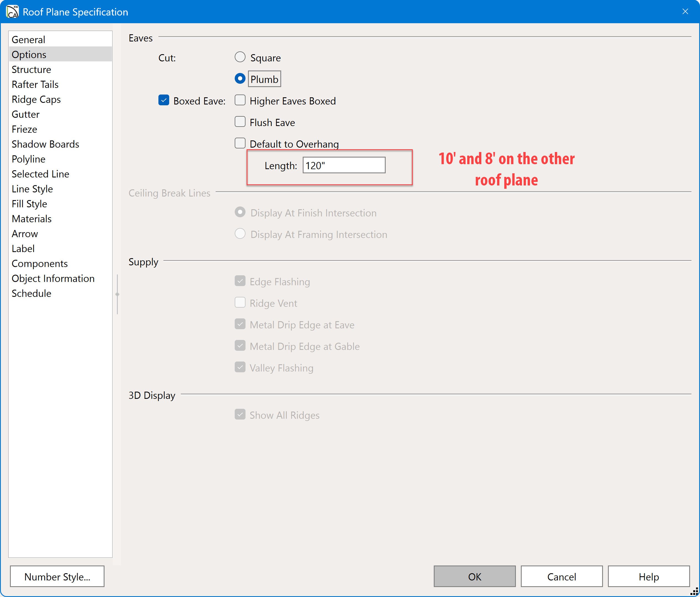Click the Length input field

tap(344, 166)
